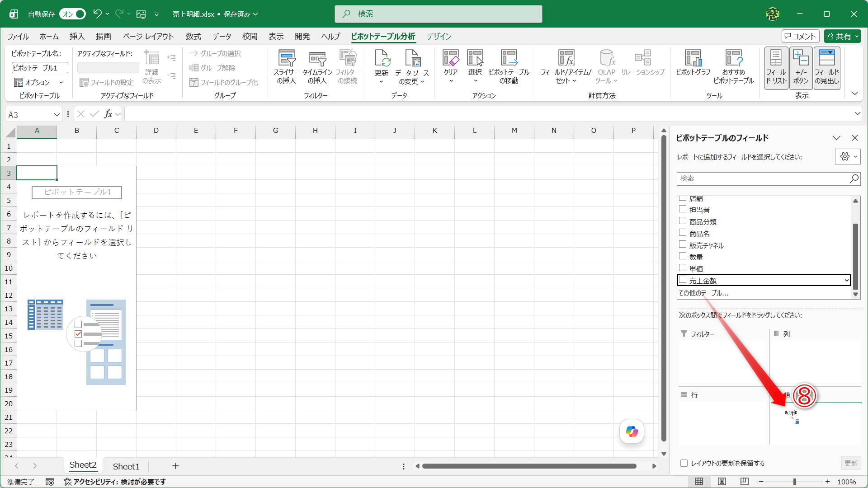868x488 pixels.
Task: Click the ピボットテーブル名 input field
Action: tap(40, 68)
